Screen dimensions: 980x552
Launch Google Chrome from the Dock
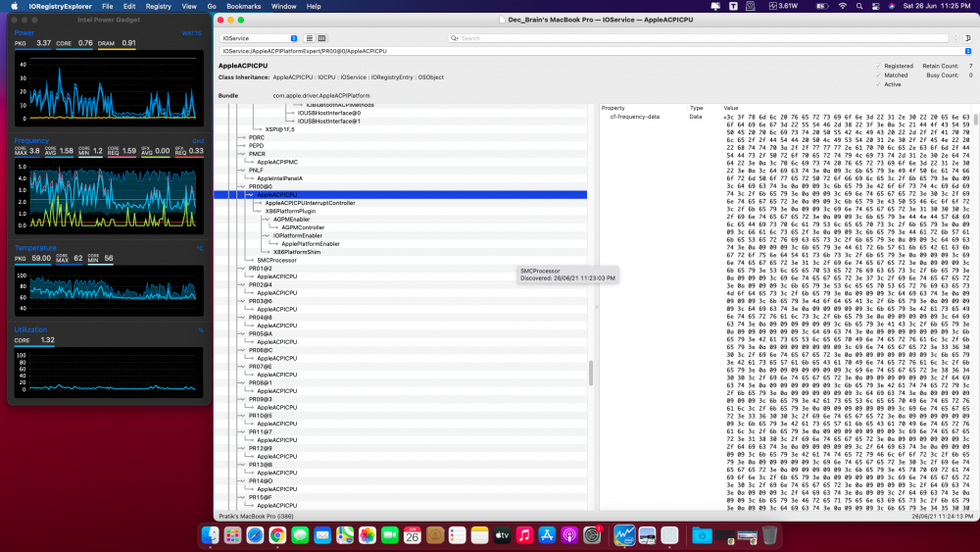pyautogui.click(x=277, y=535)
